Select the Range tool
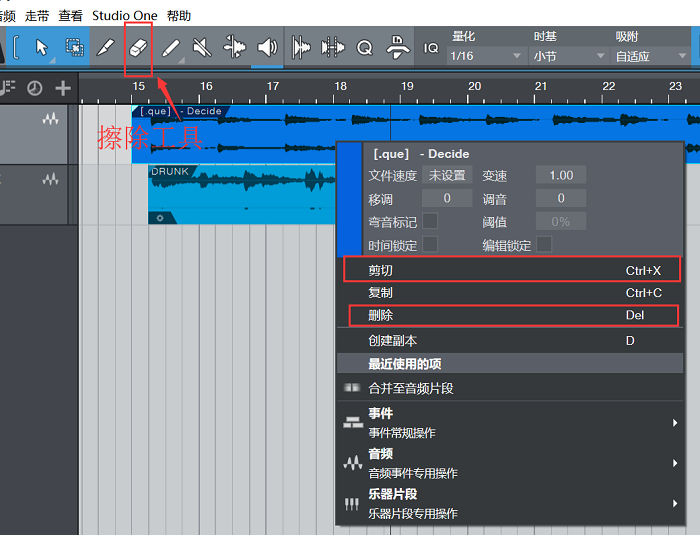Image resolution: width=700 pixels, height=535 pixels. click(75, 47)
